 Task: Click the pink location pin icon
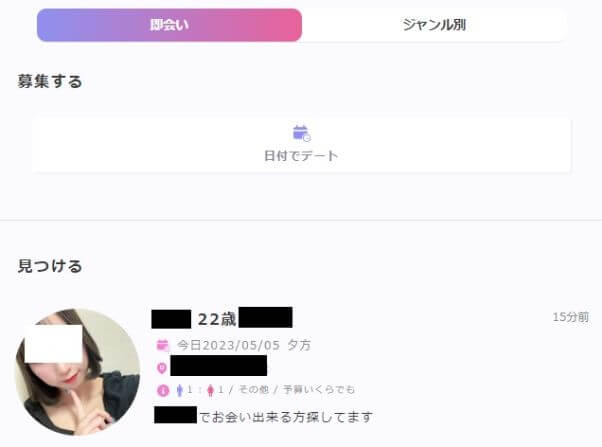[x=162, y=368]
